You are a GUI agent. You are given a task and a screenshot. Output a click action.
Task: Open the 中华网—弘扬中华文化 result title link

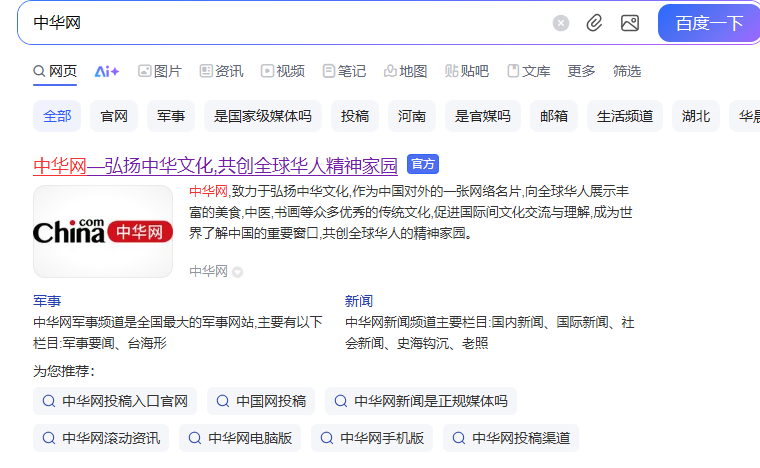215,166
